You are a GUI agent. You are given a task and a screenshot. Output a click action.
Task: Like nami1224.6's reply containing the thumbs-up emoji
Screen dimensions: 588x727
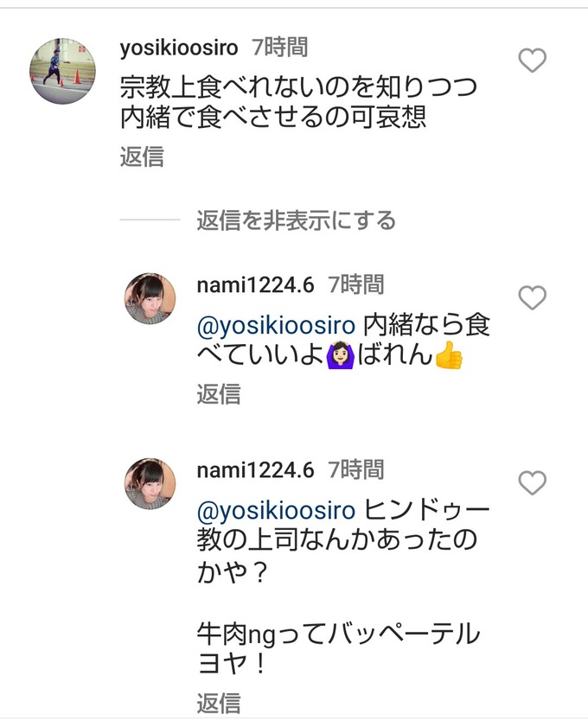(532, 298)
